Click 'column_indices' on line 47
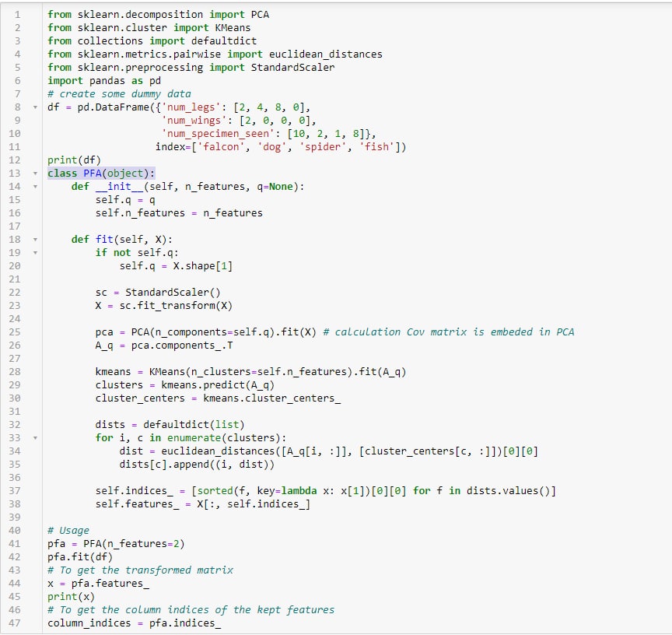The width and height of the screenshot is (672, 635). point(89,623)
